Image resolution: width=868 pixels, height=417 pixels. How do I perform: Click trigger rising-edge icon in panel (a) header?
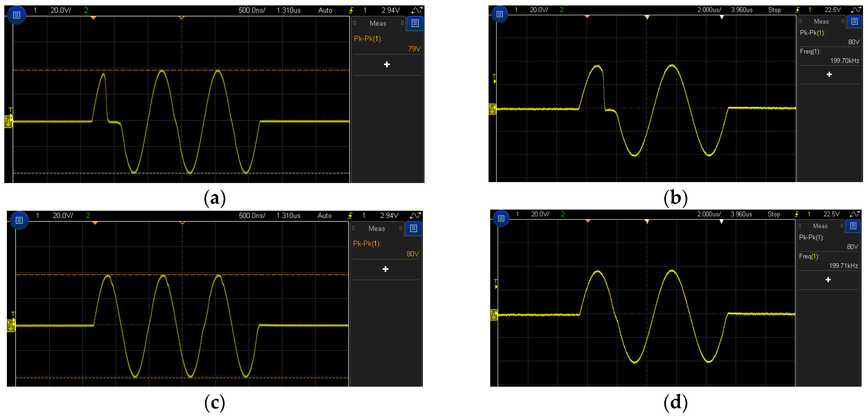(351, 10)
